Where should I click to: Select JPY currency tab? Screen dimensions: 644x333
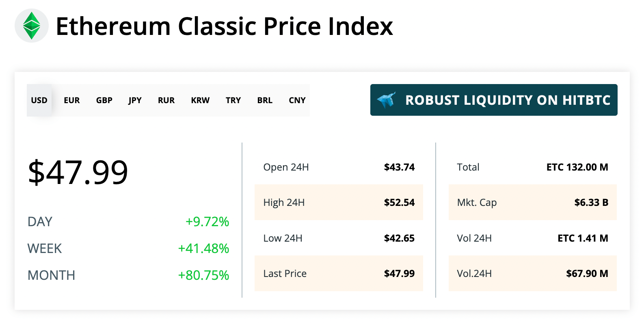(134, 100)
